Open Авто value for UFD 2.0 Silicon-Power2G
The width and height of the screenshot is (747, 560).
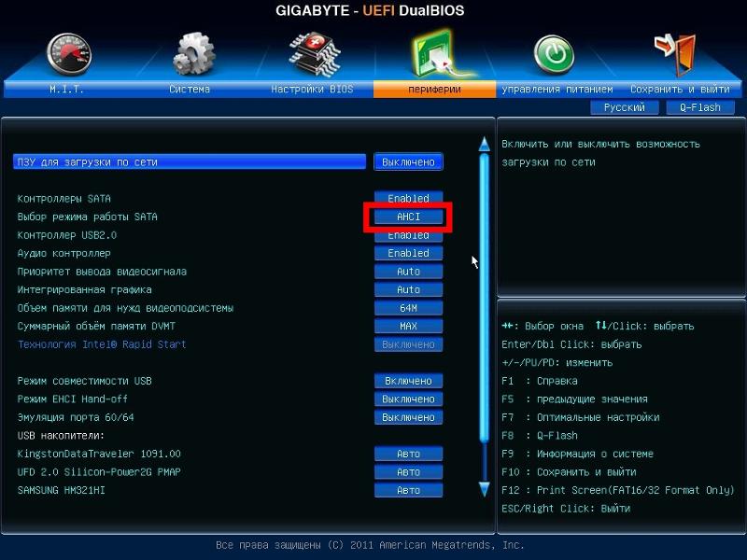coord(408,472)
